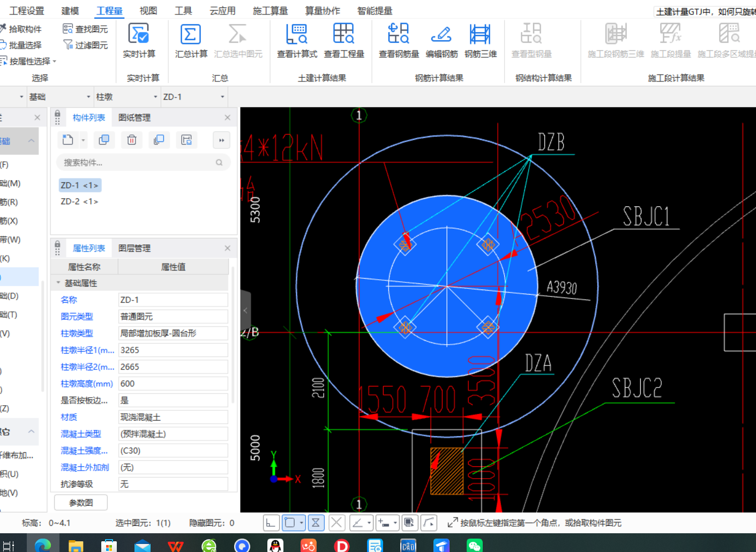
Task: Click the new component icon
Action: click(68, 140)
